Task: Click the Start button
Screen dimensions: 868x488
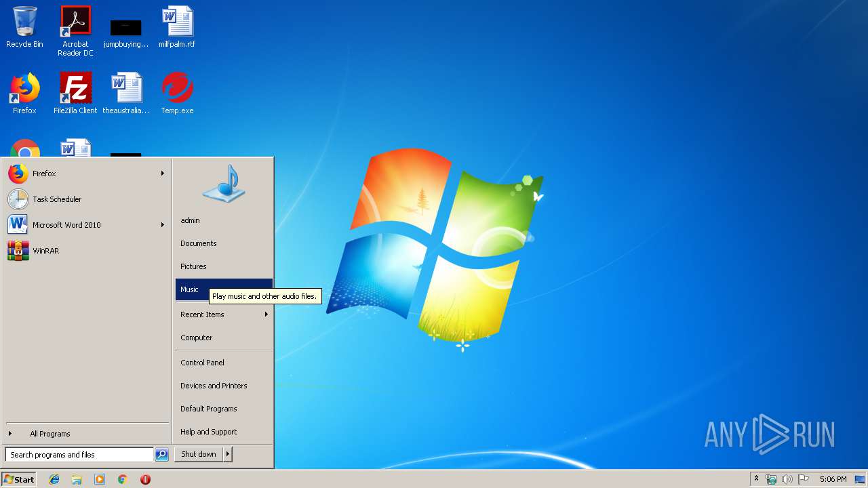Action: pyautogui.click(x=19, y=479)
